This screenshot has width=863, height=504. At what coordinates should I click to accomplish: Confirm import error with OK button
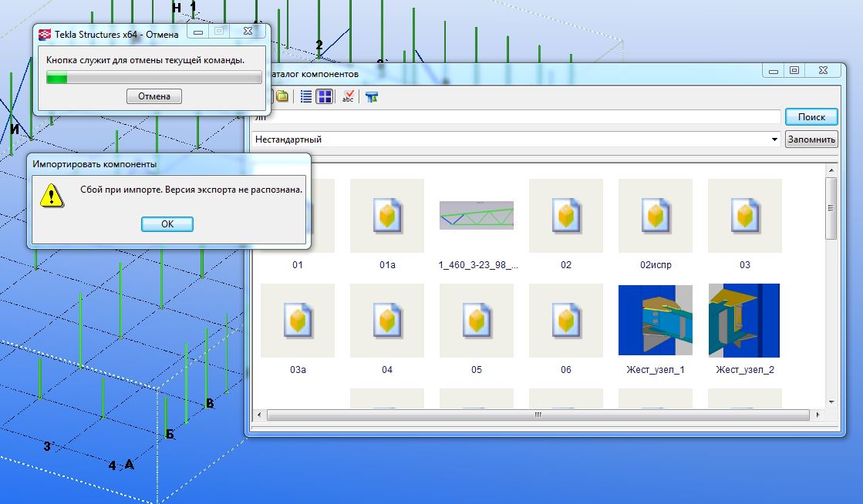pos(167,224)
